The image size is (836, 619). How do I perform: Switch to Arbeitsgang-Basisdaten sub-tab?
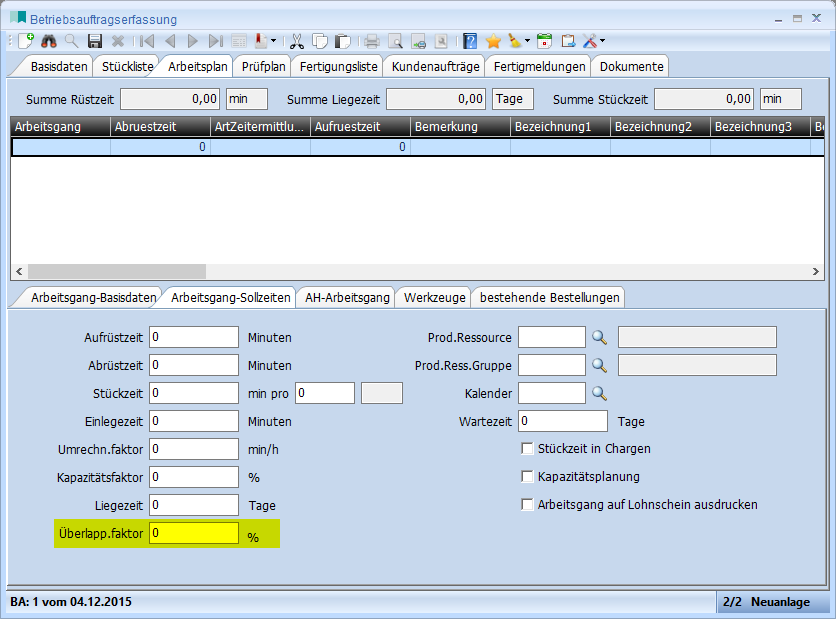click(93, 298)
